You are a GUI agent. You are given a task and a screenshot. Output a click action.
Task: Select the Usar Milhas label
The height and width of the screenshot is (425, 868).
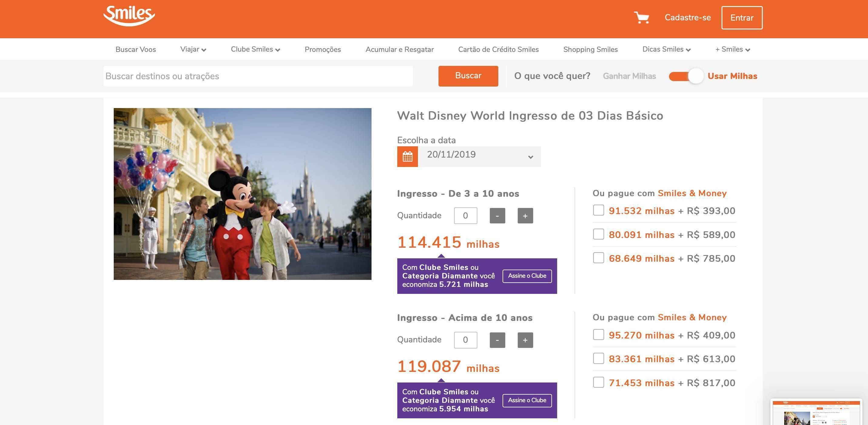(x=732, y=76)
